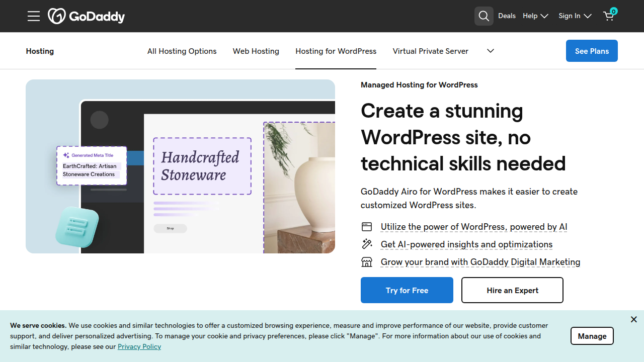Select the Web Hosting tab
This screenshot has height=362, width=644.
pos(256,51)
